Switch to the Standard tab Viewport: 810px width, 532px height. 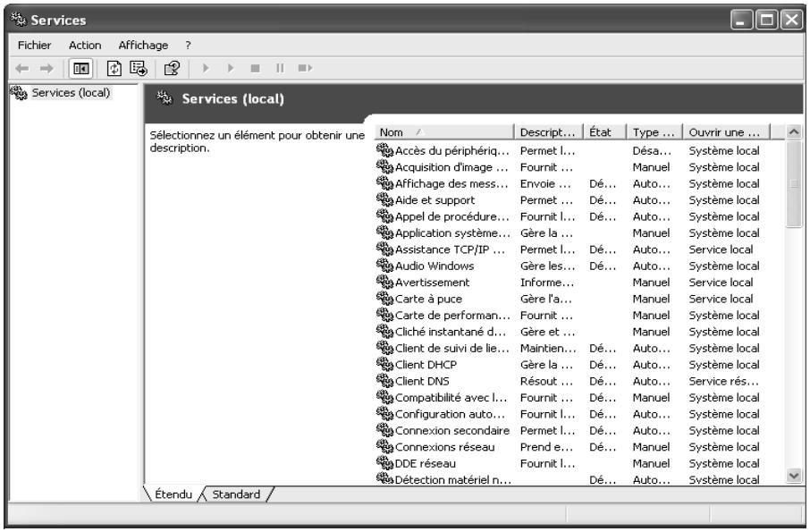(236, 494)
